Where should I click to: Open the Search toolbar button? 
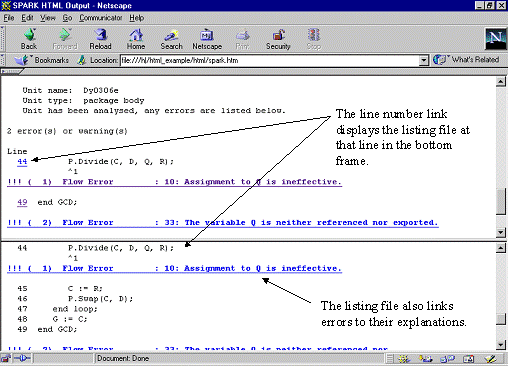click(x=172, y=39)
